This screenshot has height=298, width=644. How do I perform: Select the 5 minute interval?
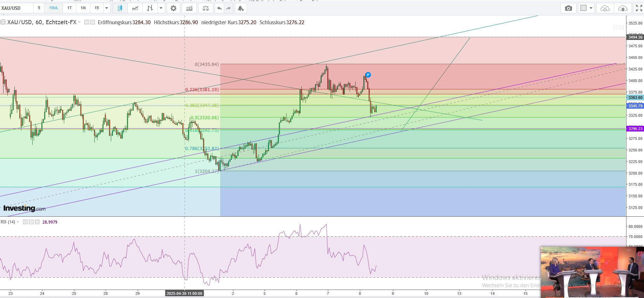click(x=39, y=8)
